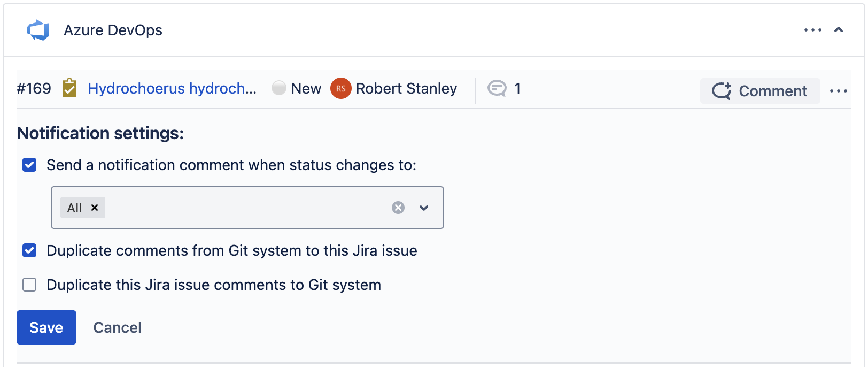Click the #169 work item number
The height and width of the screenshot is (367, 868).
[34, 88]
